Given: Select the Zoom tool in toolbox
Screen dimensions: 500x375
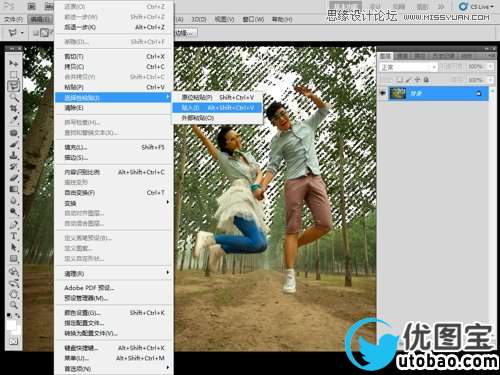Looking at the screenshot, I should coord(14,305).
